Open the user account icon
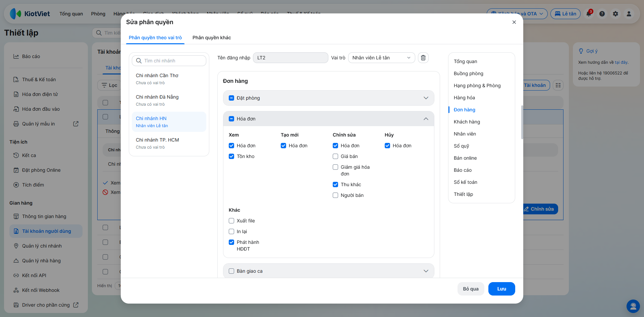Image resolution: width=644 pixels, height=317 pixels. click(629, 14)
